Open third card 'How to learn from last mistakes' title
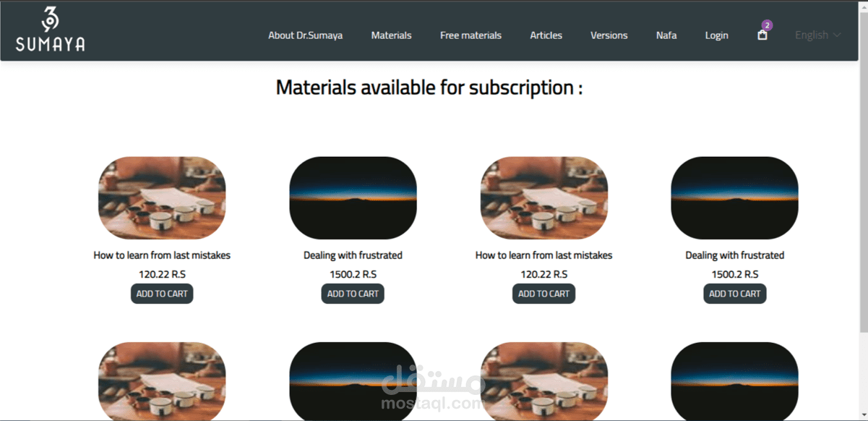The image size is (868, 421). tap(543, 255)
